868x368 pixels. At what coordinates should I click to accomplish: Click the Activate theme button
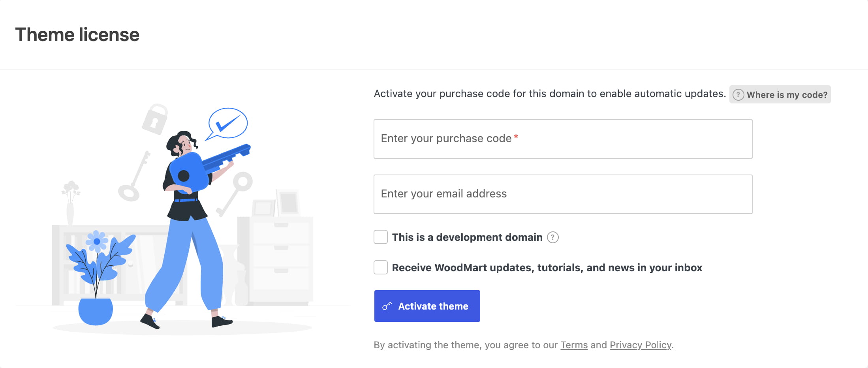[427, 306]
